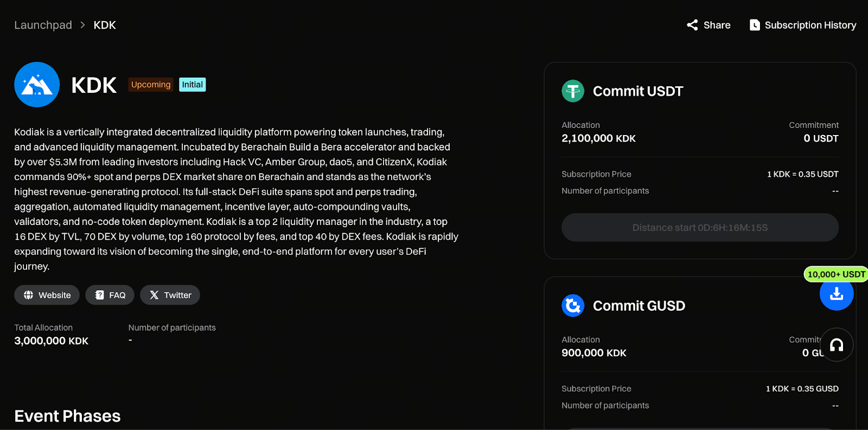Go back to Launchpad breadcrumb

[x=43, y=25]
